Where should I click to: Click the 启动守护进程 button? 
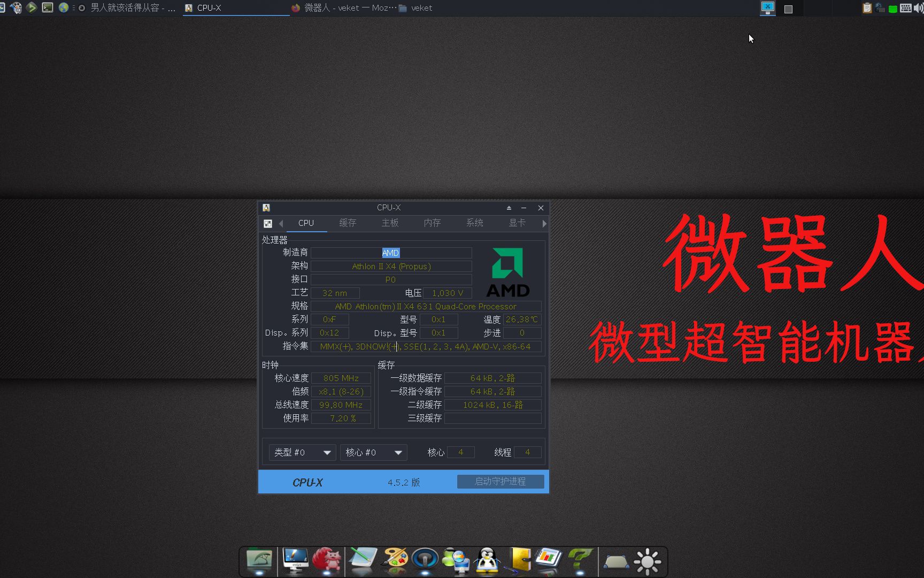point(500,481)
